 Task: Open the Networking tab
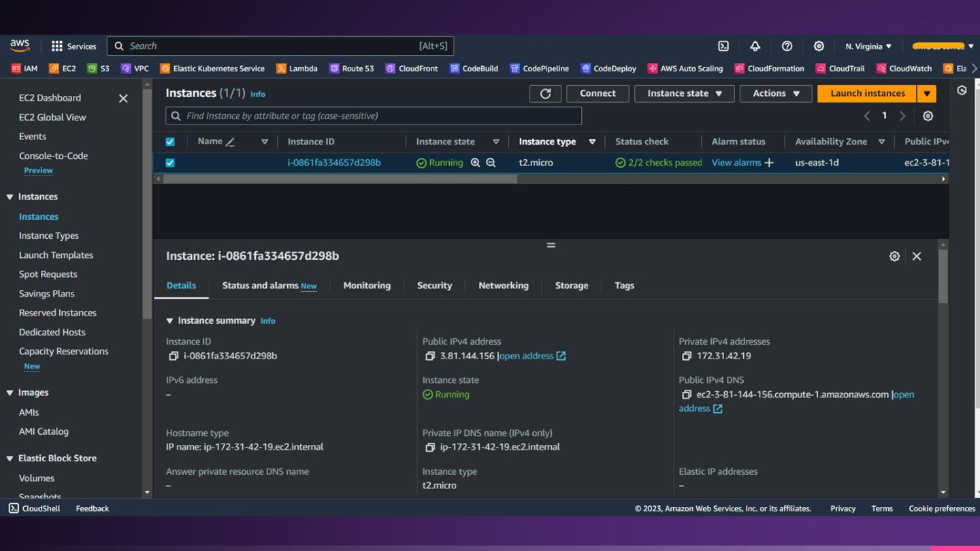pyautogui.click(x=503, y=286)
